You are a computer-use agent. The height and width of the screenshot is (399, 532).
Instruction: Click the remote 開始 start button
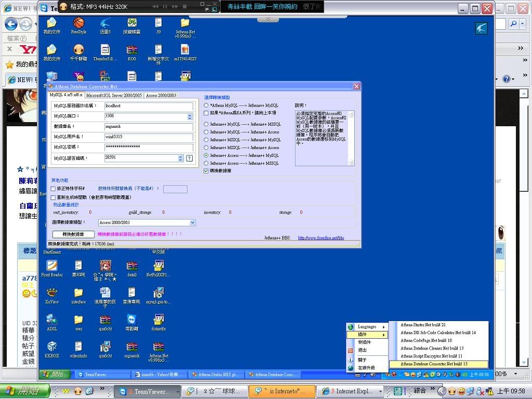(x=55, y=375)
